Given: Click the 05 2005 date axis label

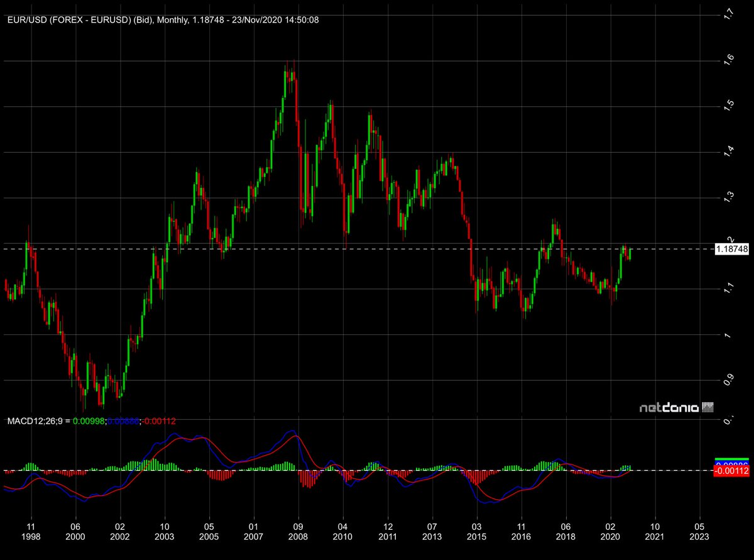Looking at the screenshot, I should (x=209, y=532).
